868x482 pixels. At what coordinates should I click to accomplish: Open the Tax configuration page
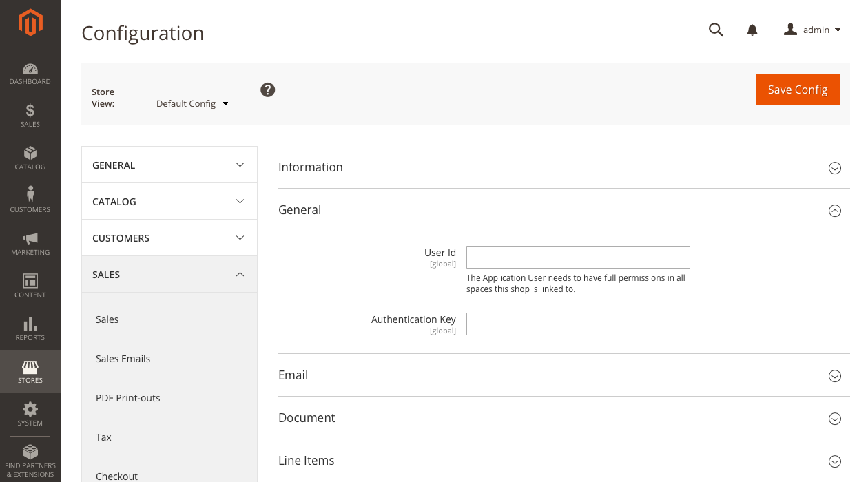click(103, 437)
